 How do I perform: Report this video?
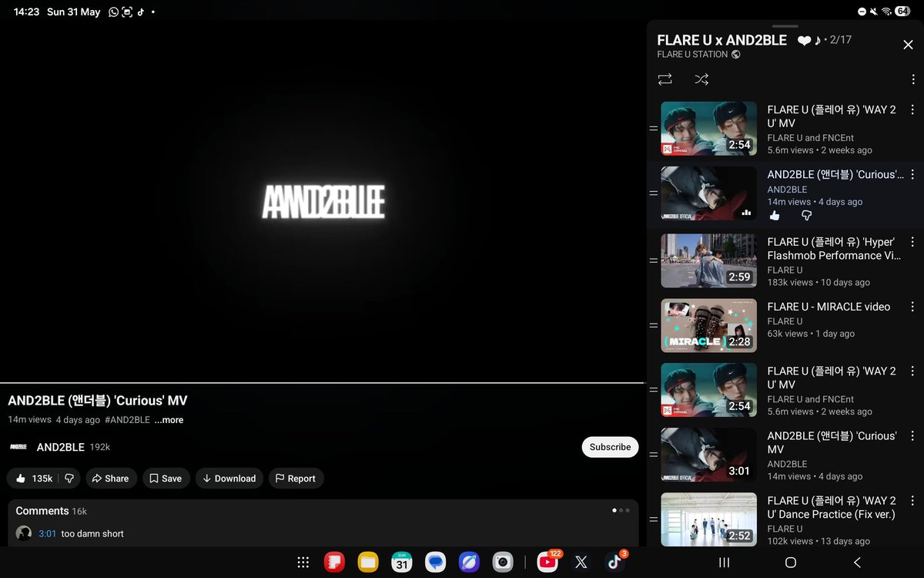[296, 479]
